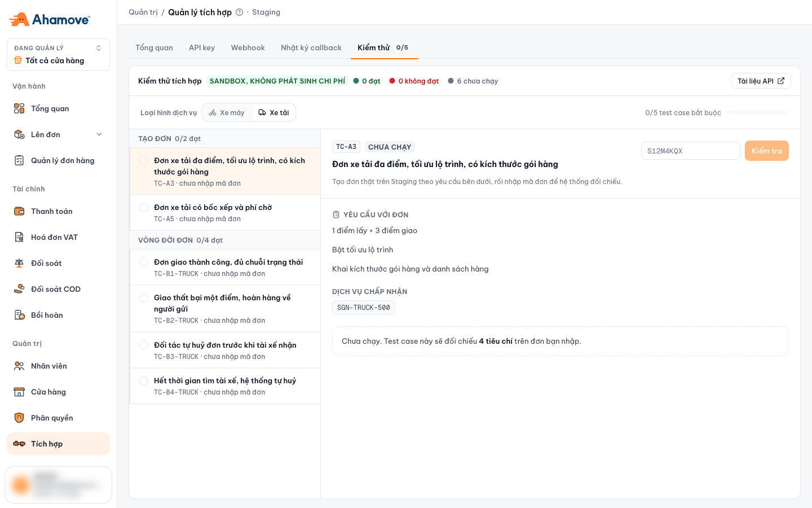Select the TC-B1-TRUCK test case circle
The width and height of the screenshot is (812, 508).
pos(144,262)
